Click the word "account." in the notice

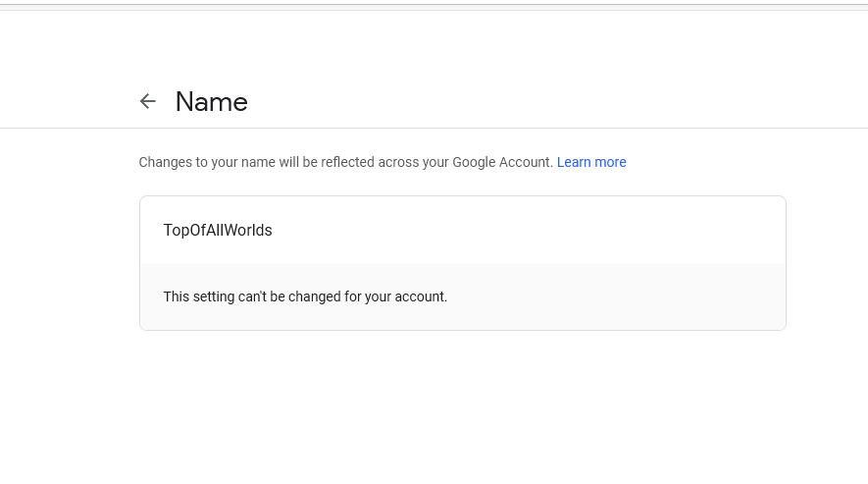click(x=420, y=296)
